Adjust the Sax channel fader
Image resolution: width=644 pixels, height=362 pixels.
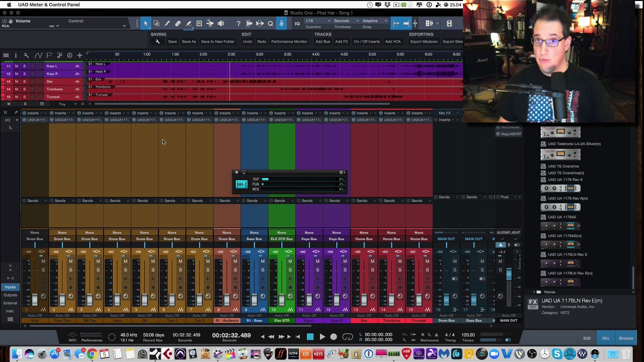tap(364, 300)
